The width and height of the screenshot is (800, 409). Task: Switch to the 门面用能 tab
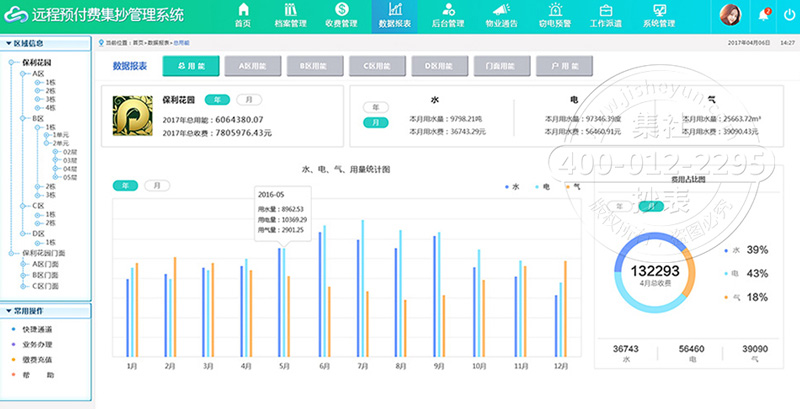coord(496,66)
